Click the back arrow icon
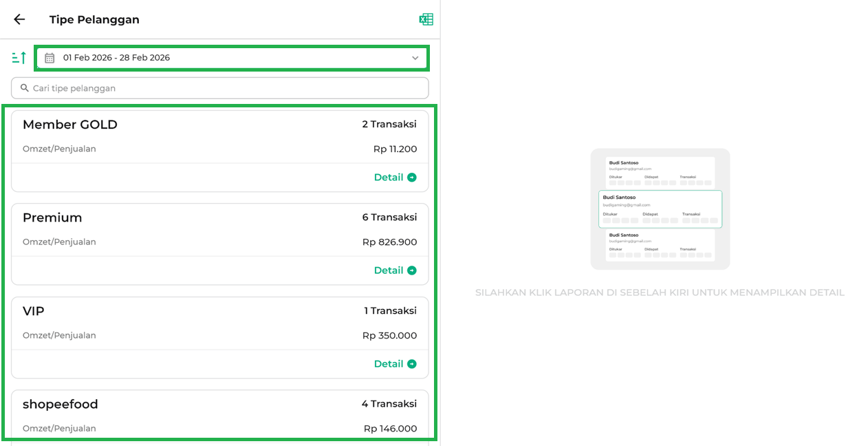868x446 pixels. pyautogui.click(x=19, y=19)
